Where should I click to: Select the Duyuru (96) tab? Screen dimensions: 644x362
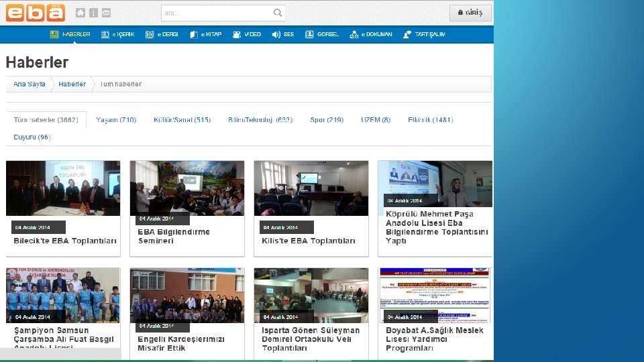[x=32, y=137]
